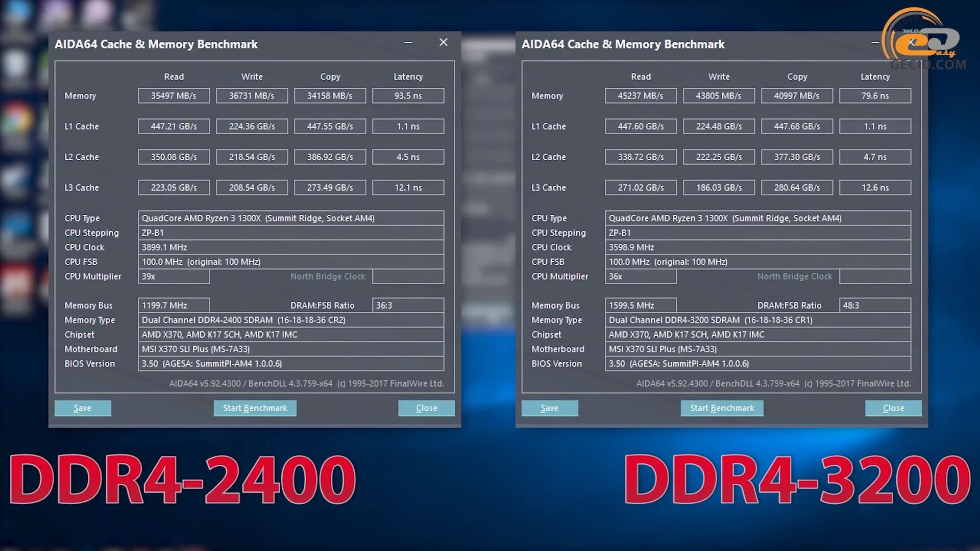Close left window with X icon
This screenshot has height=551, width=980.
click(x=444, y=43)
